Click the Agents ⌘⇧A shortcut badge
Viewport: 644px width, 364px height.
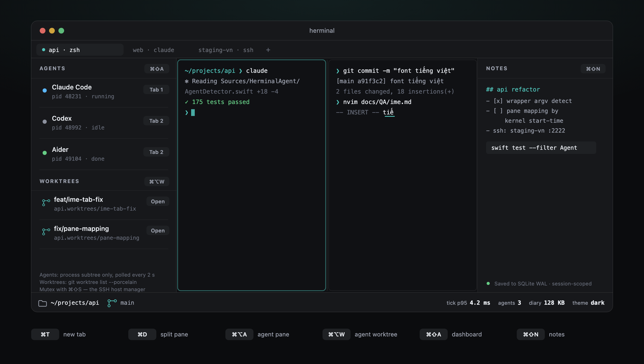(157, 69)
